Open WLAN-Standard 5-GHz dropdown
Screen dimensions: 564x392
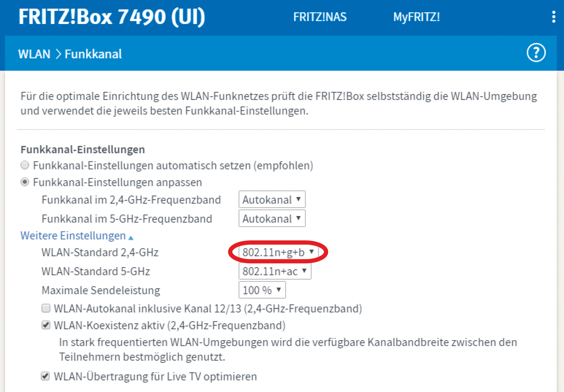[x=275, y=271]
